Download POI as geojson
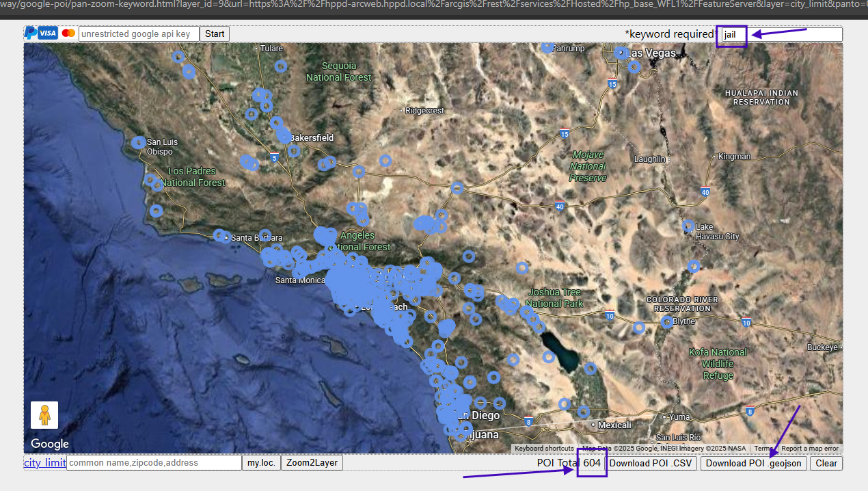The image size is (868, 491). coord(753,464)
